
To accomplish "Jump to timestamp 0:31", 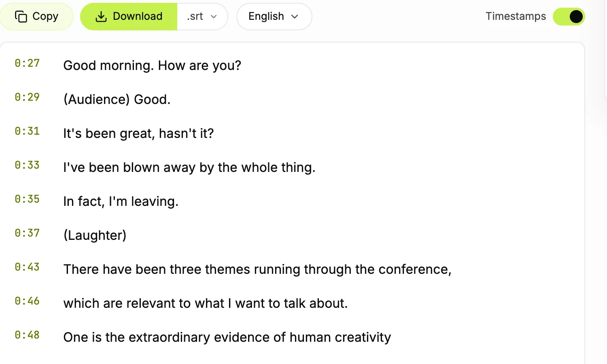I will pyautogui.click(x=27, y=131).
